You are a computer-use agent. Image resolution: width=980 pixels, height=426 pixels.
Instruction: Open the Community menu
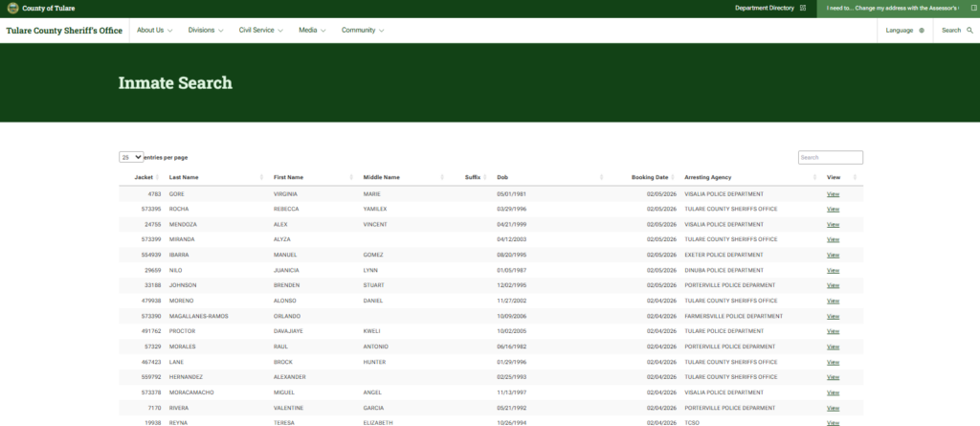(x=364, y=31)
